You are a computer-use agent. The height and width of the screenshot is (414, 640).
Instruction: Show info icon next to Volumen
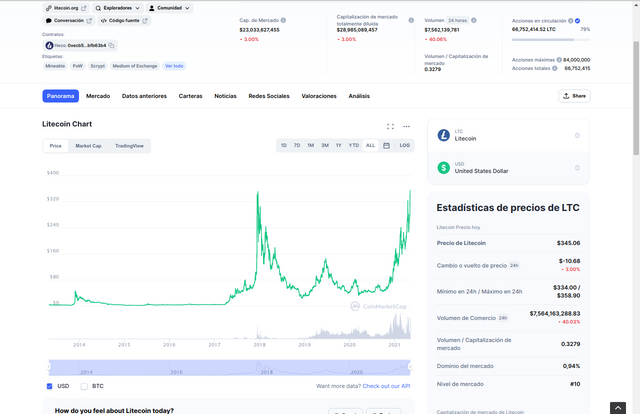(x=473, y=20)
